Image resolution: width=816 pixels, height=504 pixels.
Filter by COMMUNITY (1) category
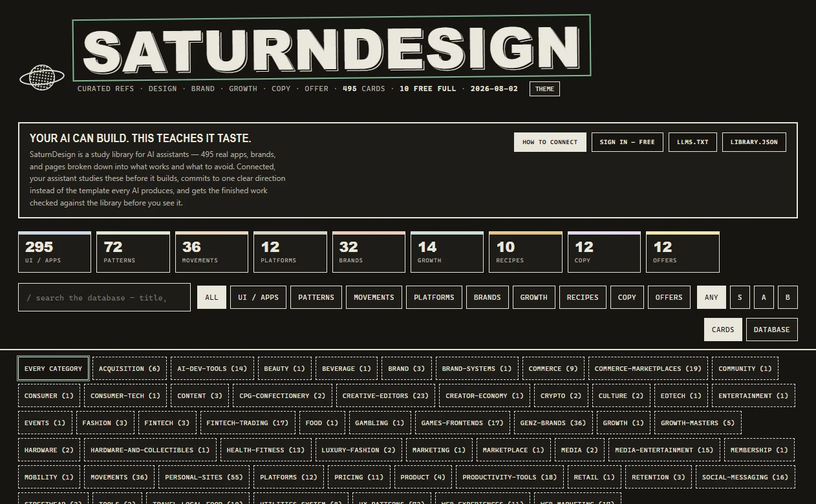(745, 368)
